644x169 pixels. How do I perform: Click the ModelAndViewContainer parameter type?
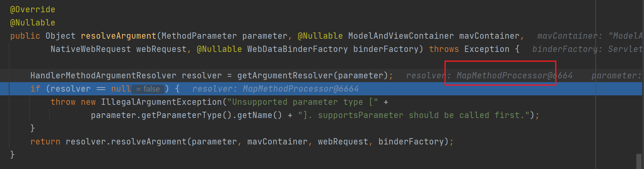[401, 36]
